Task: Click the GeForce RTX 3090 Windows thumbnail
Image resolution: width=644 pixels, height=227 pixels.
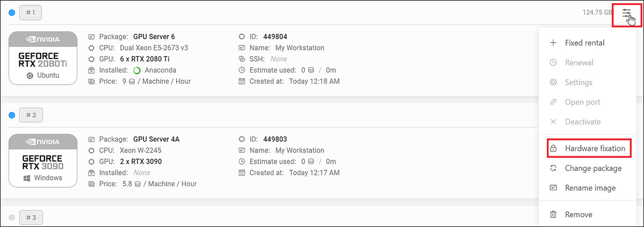Action: [x=42, y=161]
